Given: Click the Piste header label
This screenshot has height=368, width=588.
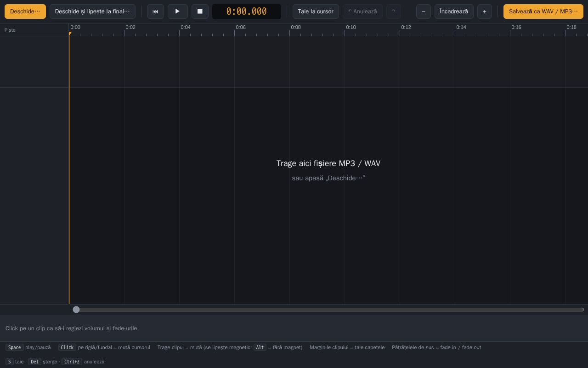Looking at the screenshot, I should coord(10,30).
